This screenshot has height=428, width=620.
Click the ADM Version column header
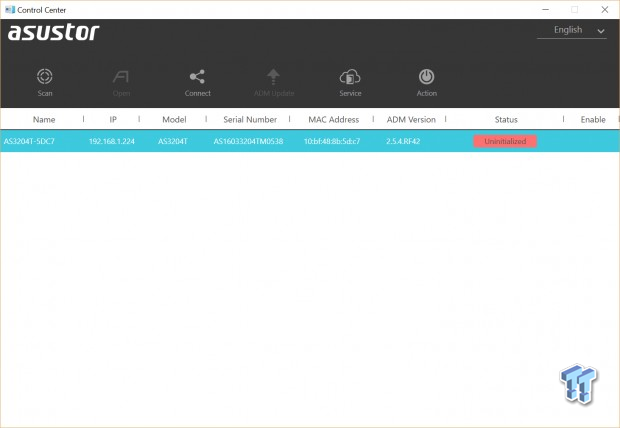tap(411, 119)
